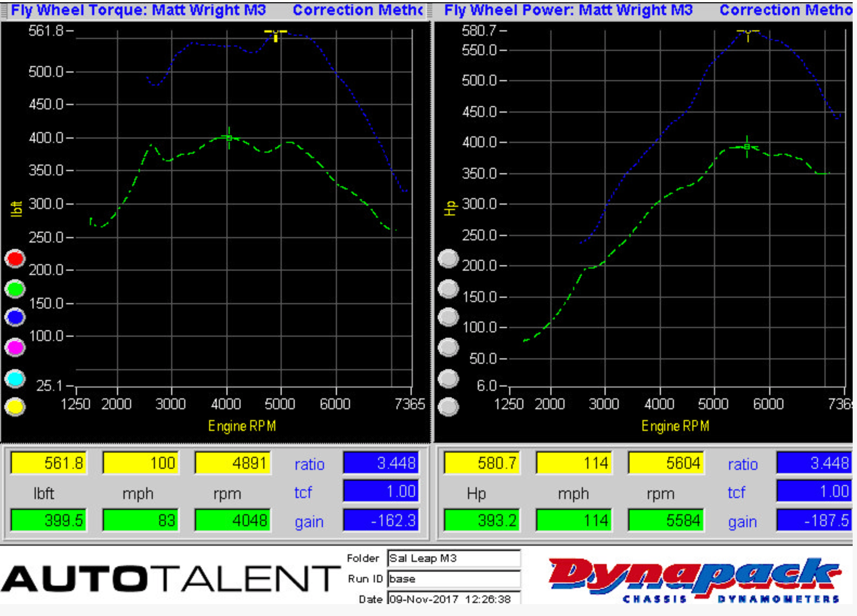Open the Dynapack Chassis Dynamometers logo

pos(694,579)
